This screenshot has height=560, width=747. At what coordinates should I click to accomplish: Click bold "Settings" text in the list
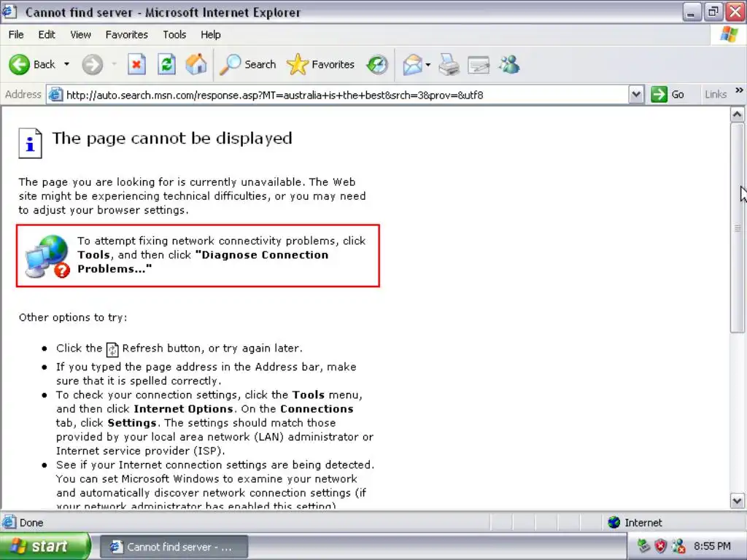coord(132,423)
